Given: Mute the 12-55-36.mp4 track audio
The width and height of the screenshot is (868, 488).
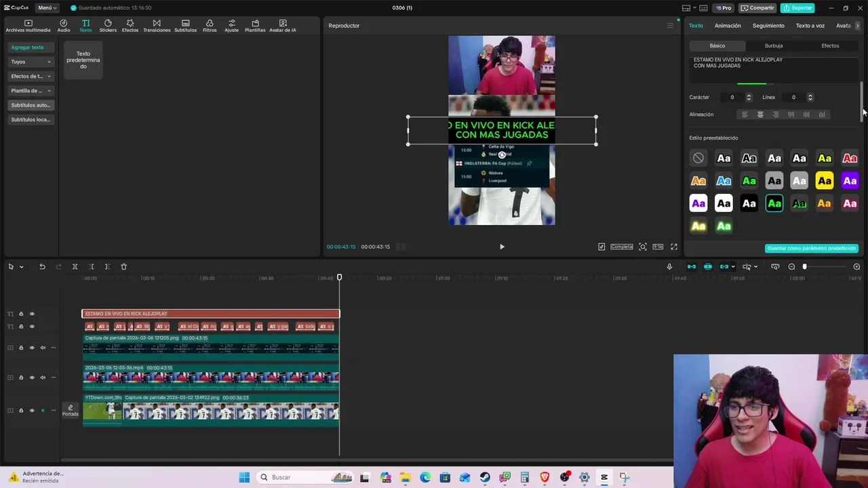Looking at the screenshot, I should click(x=43, y=378).
